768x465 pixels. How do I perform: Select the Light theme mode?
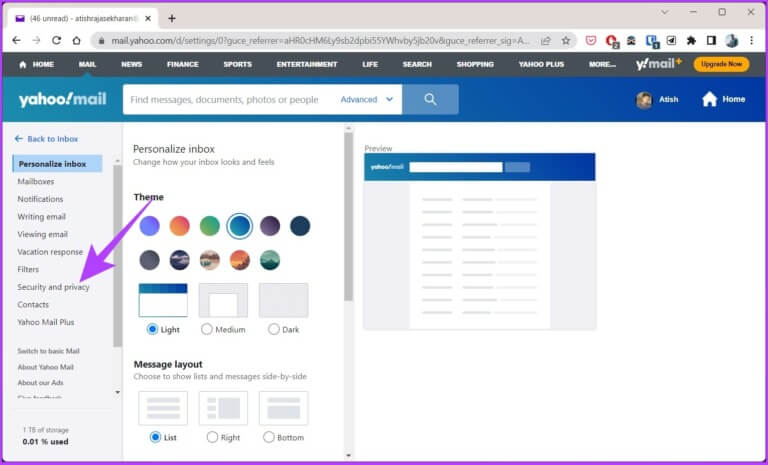(152, 329)
